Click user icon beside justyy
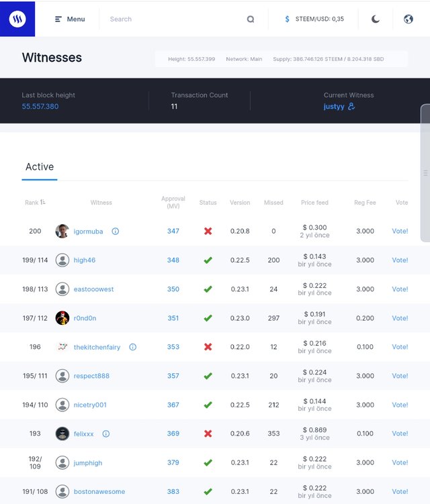Screen dimensions: 430x504 (351, 107)
